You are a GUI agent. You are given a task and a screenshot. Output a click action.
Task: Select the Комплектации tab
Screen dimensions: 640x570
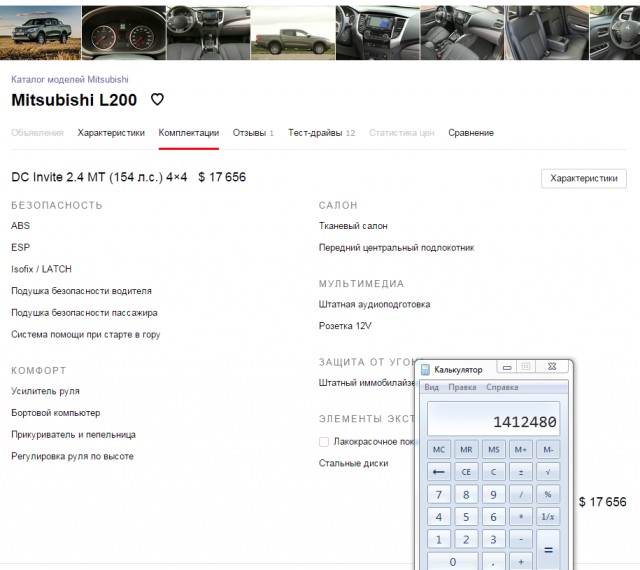pyautogui.click(x=189, y=133)
